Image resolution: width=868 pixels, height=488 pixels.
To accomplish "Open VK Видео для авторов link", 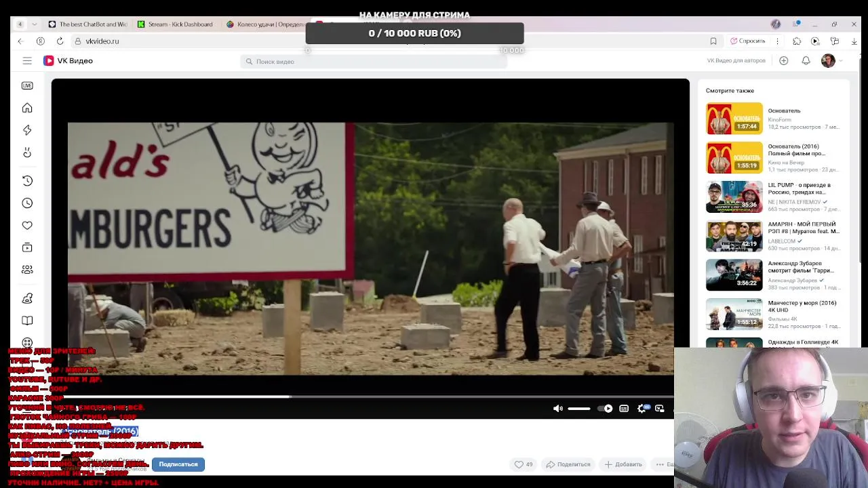I will (736, 60).
